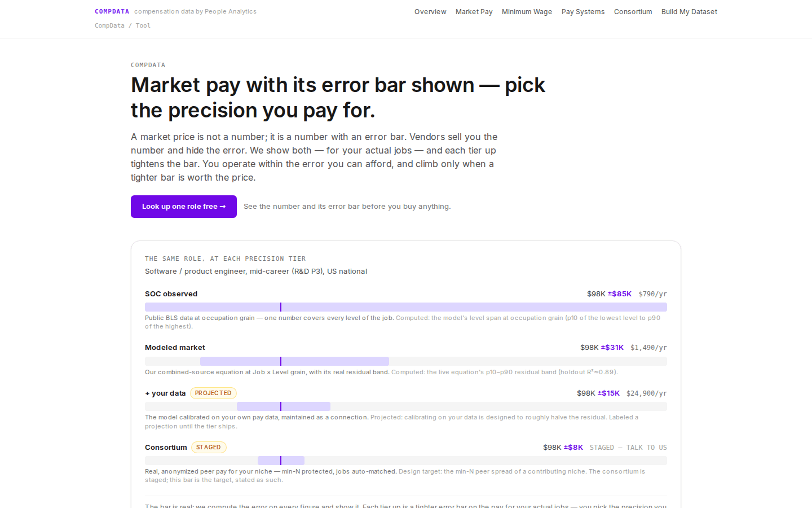The width and height of the screenshot is (812, 508).
Task: Open Build My Dataset nav item
Action: click(690, 12)
